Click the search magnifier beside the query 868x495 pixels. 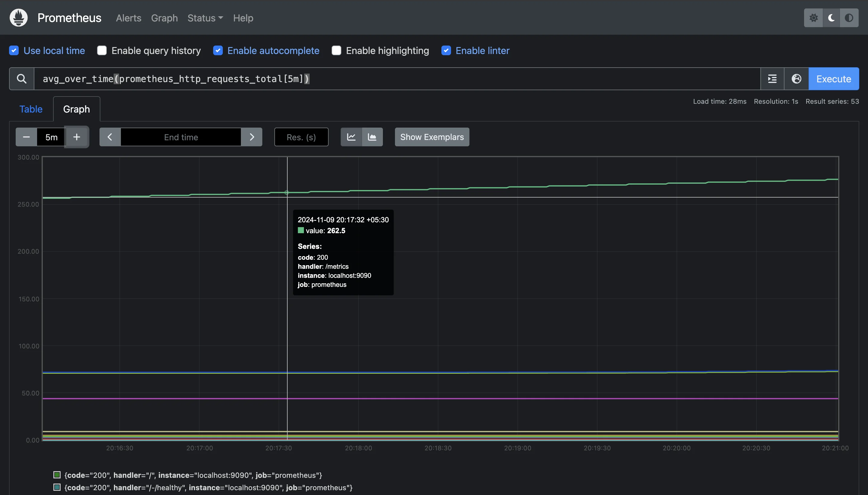pos(22,78)
